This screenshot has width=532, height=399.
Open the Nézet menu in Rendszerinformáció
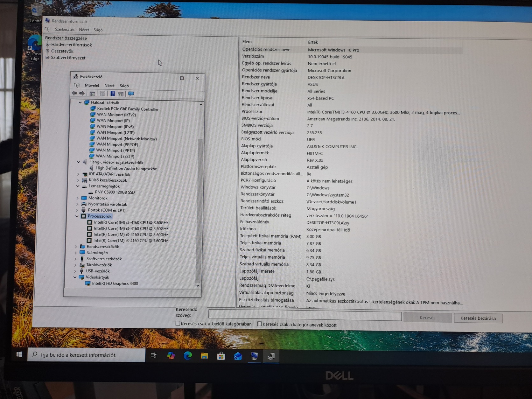[84, 30]
